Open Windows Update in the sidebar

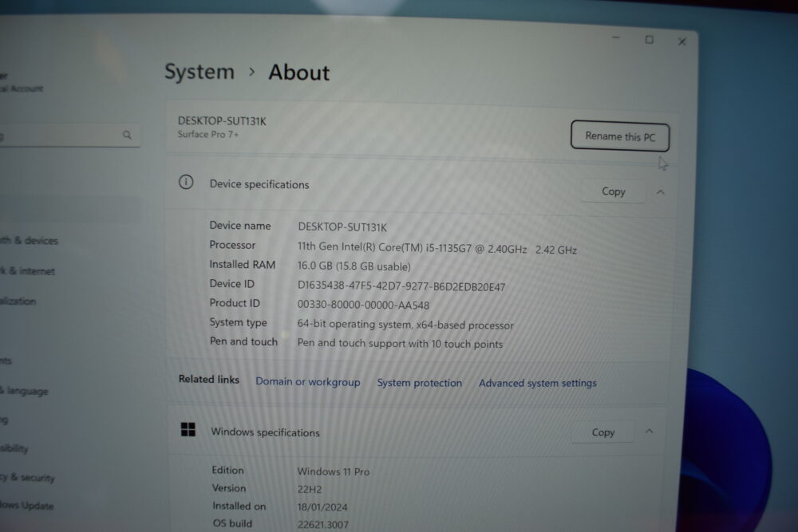27,506
